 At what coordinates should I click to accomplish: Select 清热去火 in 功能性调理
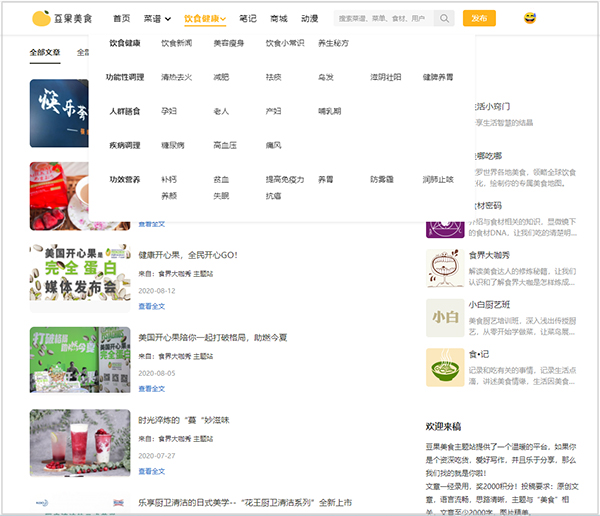177,77
